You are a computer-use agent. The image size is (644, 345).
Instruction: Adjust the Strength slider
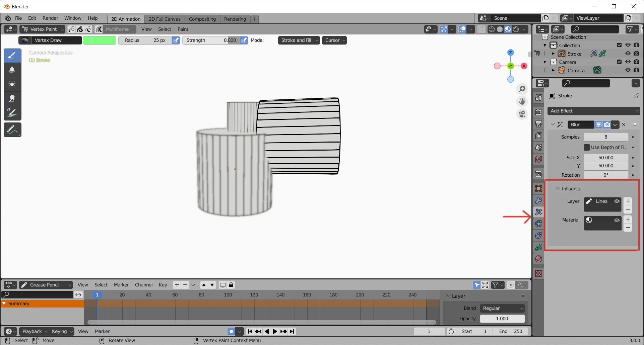[x=211, y=40]
